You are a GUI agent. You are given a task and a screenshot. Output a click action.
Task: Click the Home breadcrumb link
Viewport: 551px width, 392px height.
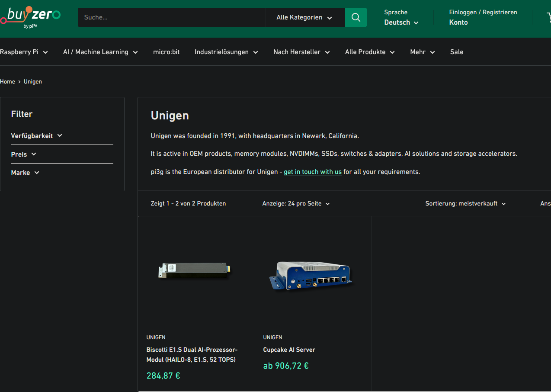coord(7,81)
